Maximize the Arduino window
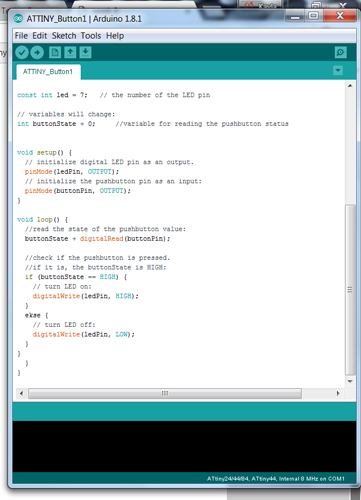361x500 pixels. (x=313, y=16)
